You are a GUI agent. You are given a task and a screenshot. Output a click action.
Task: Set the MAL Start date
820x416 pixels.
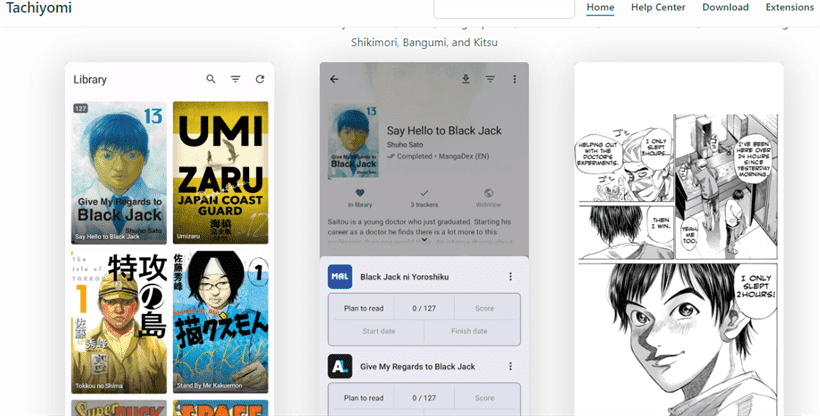pyautogui.click(x=379, y=331)
